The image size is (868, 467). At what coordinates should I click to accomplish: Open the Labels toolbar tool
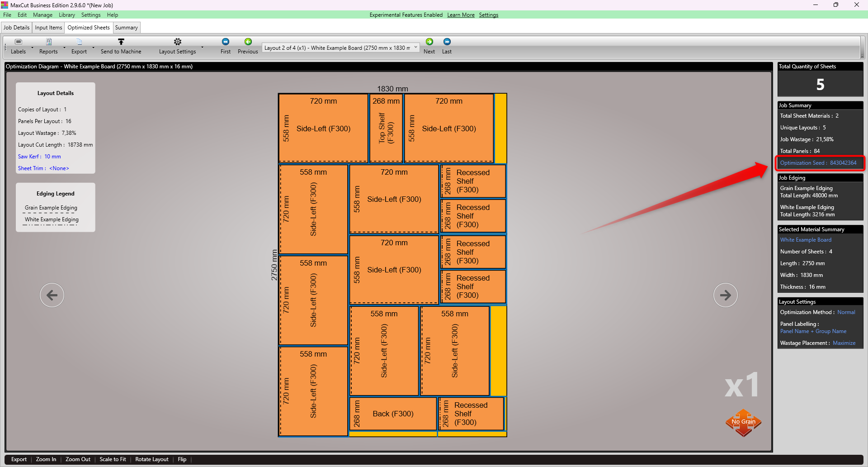(18, 47)
